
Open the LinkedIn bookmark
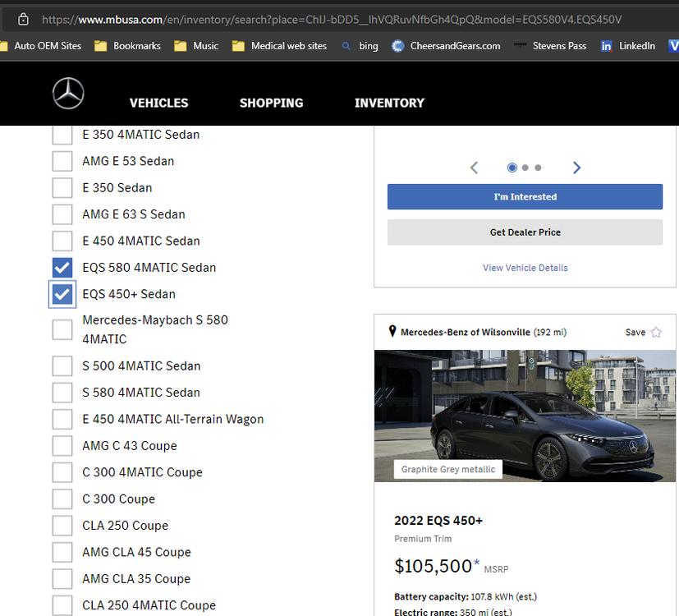click(628, 46)
